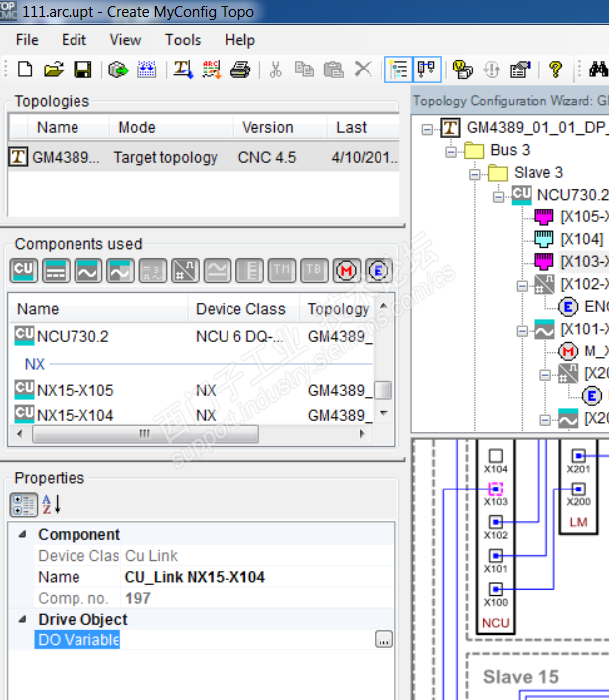The height and width of the screenshot is (700, 609).
Task: Toggle the blue E encoder filter button
Action: coord(377,270)
